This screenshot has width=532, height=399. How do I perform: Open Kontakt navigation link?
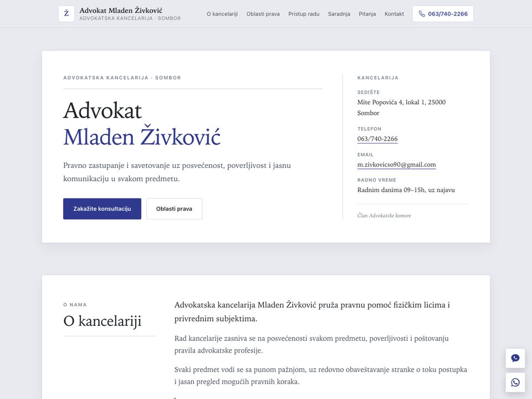(394, 14)
